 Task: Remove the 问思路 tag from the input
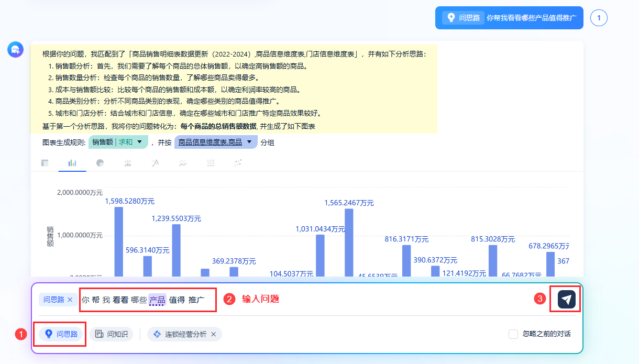point(70,300)
